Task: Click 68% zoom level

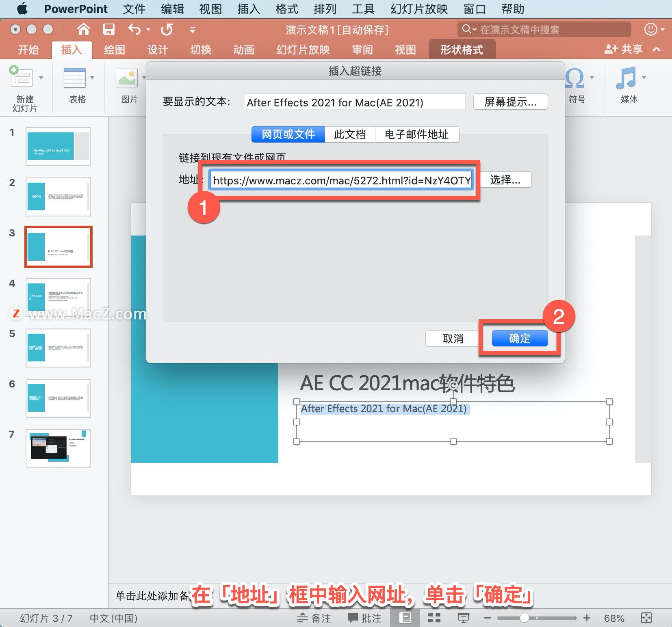Action: [x=614, y=618]
